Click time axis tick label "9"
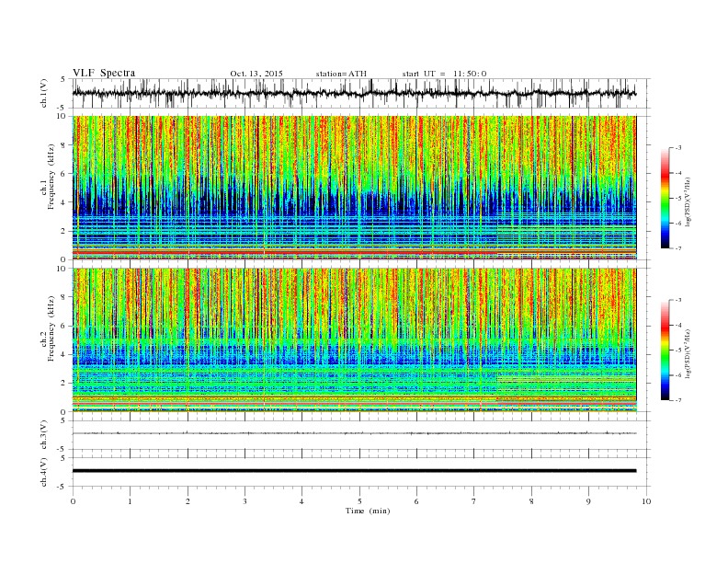This screenshot has width=728, height=563. [588, 501]
